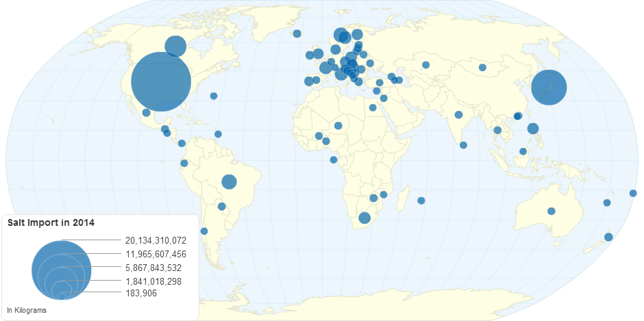644x321 pixels.
Task: Click the South Africa bubble
Action: (364, 218)
